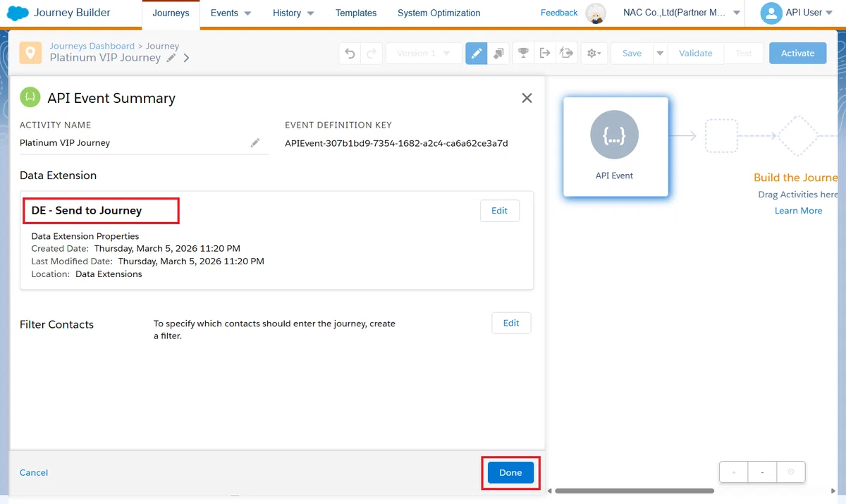Click the undo arrow in toolbar
Screen dimensions: 846x504
(x=350, y=54)
